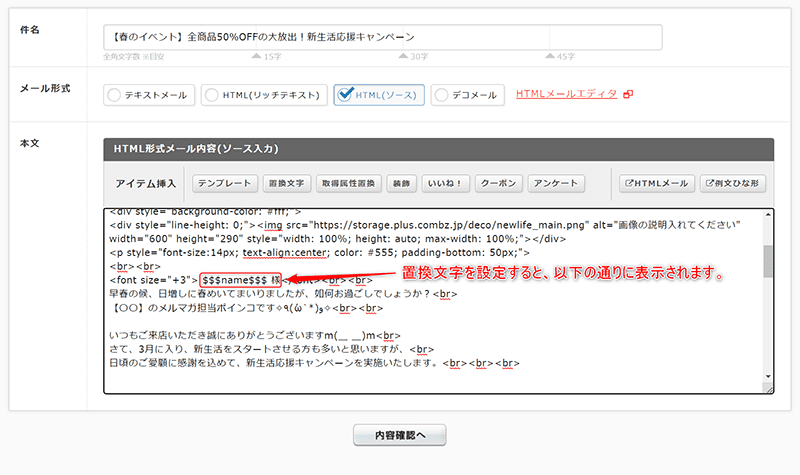Click the textarea scrollbar down arrow
Screen dimensions: 800x475
coord(768,377)
